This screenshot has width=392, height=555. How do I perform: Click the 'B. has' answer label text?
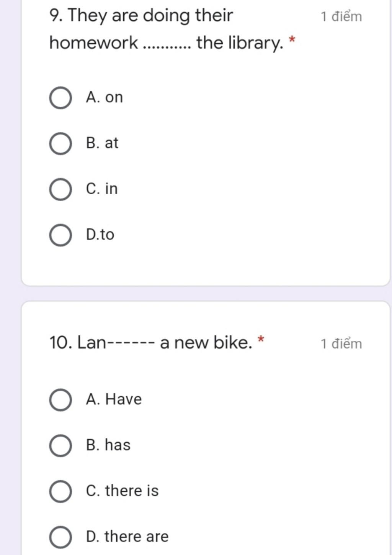click(x=108, y=445)
